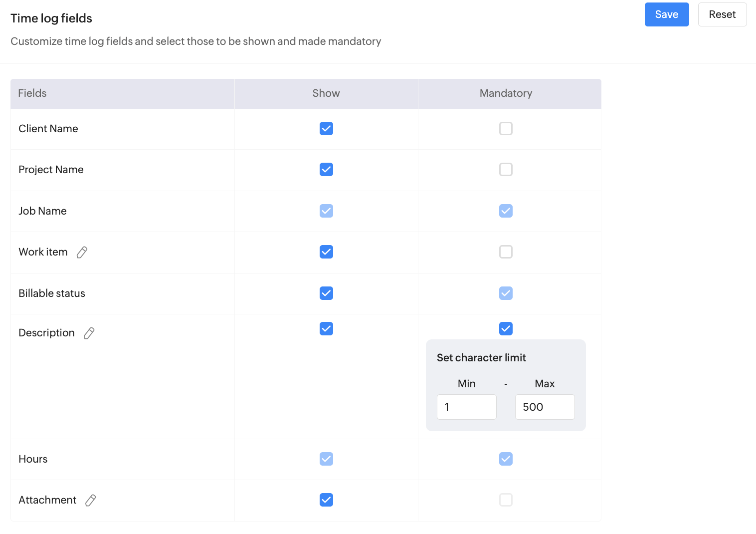Mark Work item as mandatory
This screenshot has height=534, width=756.
pyautogui.click(x=506, y=252)
